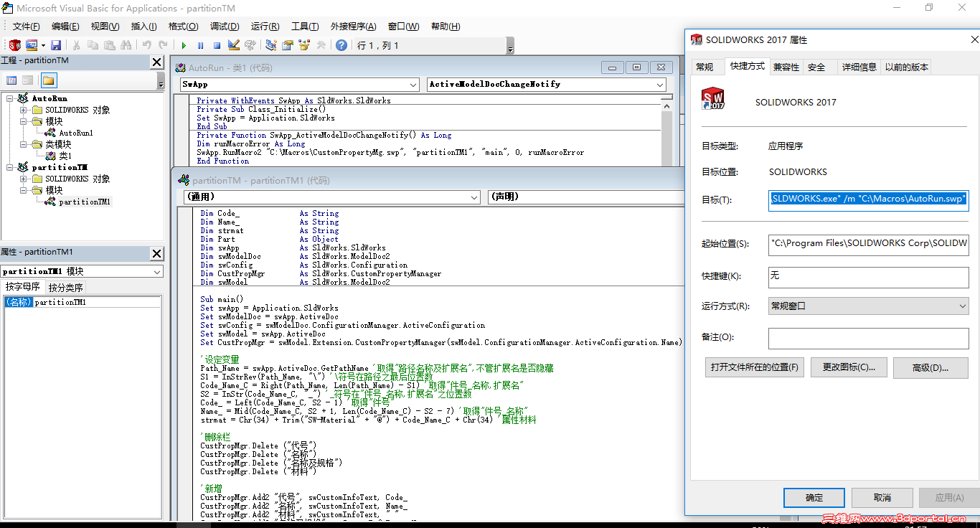Screen dimensions: 980x528
Task: Click the Insert UserForm toolbar icon
Action: pos(32,45)
